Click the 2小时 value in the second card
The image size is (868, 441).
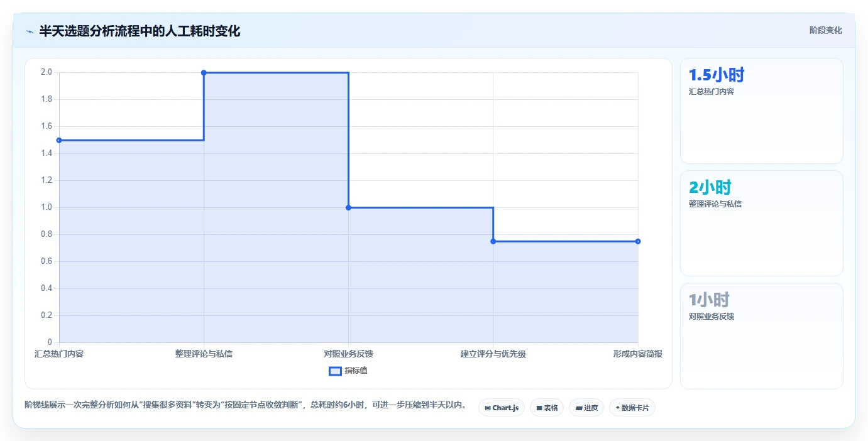pyautogui.click(x=710, y=188)
